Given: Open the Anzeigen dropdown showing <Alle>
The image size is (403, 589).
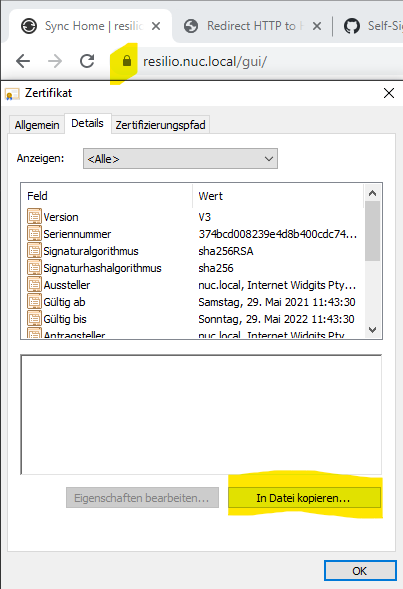Looking at the screenshot, I should coord(180,159).
